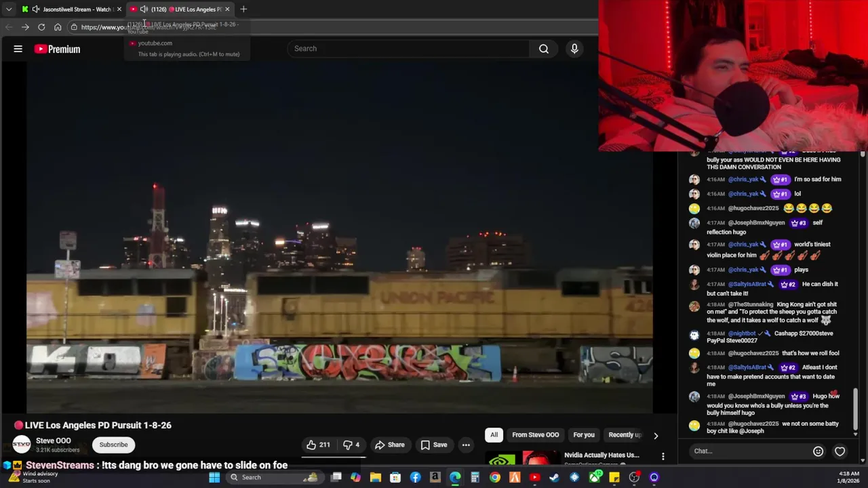The height and width of the screenshot is (488, 868).
Task: Open browser home page button
Action: [58, 27]
